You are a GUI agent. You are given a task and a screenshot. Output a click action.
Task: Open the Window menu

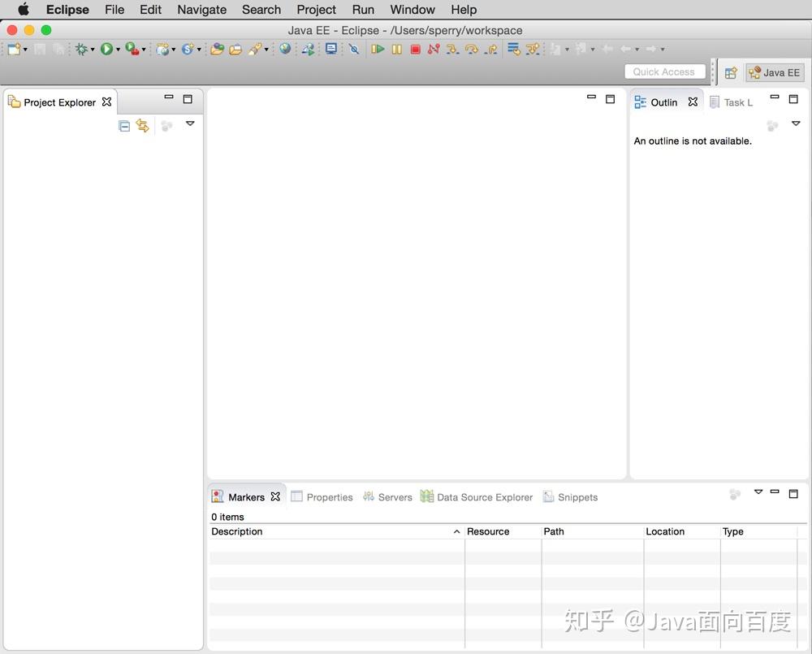pyautogui.click(x=412, y=10)
